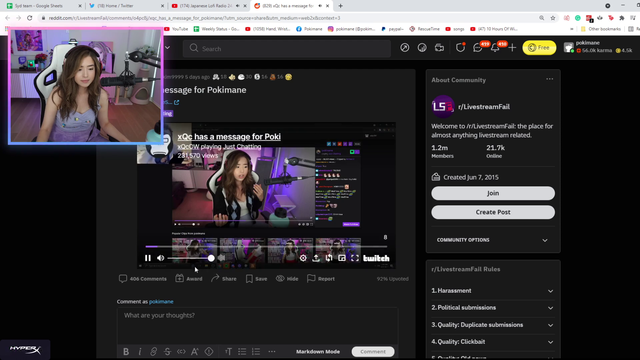Toggle bulleted list in comment editor
This screenshot has width=640, height=360.
(x=242, y=351)
